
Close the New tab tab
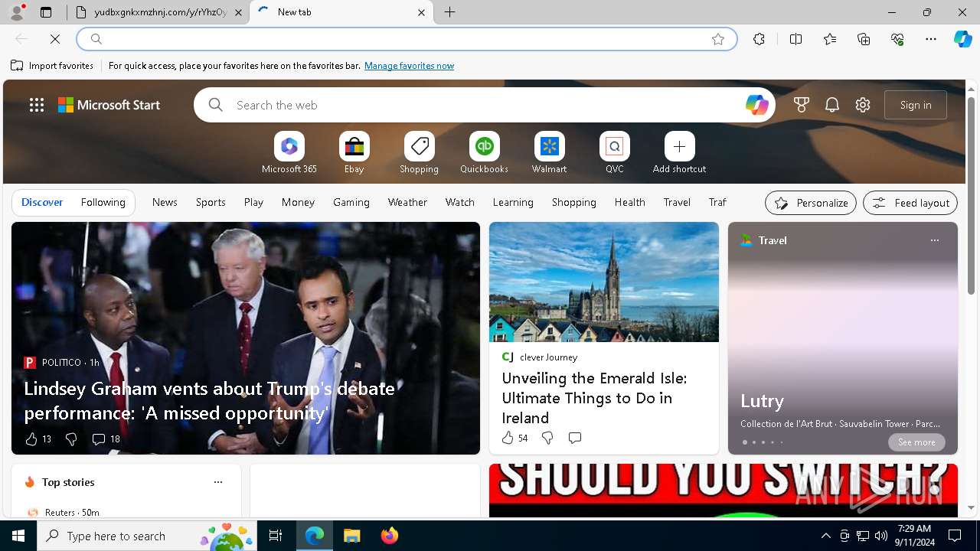pyautogui.click(x=421, y=12)
